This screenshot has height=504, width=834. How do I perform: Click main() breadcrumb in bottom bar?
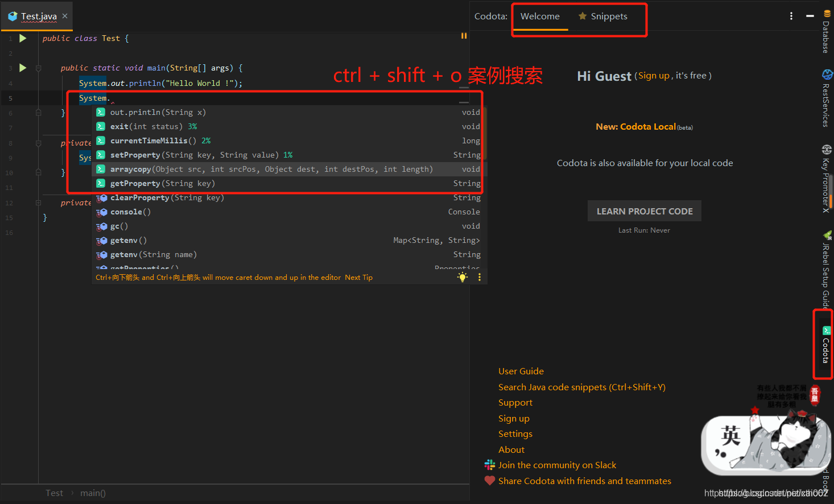click(x=93, y=493)
